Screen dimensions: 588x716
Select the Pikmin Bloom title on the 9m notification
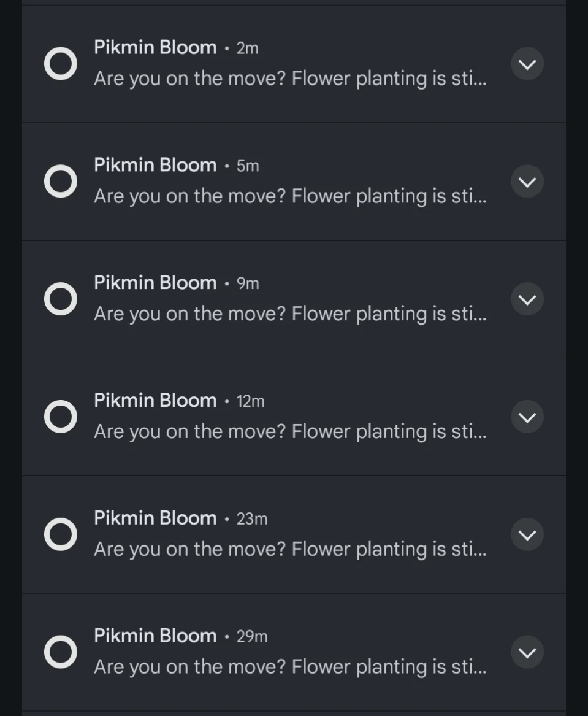click(x=155, y=282)
